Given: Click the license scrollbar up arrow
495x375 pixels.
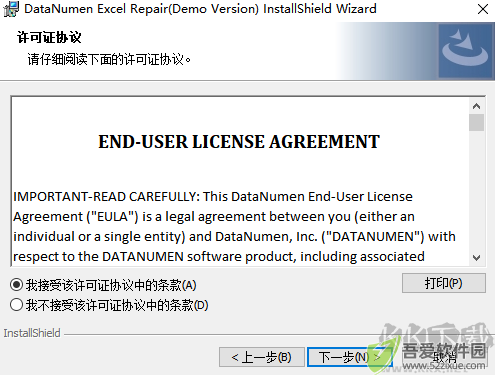Looking at the screenshot, I should (476, 106).
